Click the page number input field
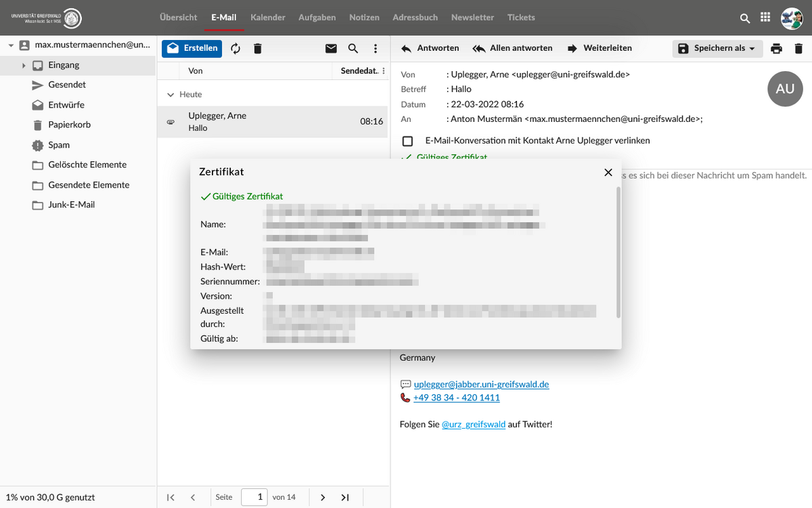 [x=254, y=497]
